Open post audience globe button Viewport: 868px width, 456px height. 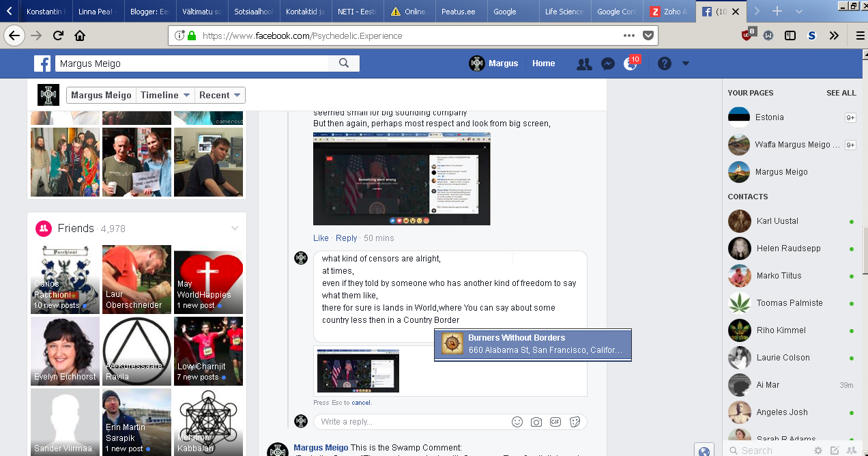tap(704, 451)
